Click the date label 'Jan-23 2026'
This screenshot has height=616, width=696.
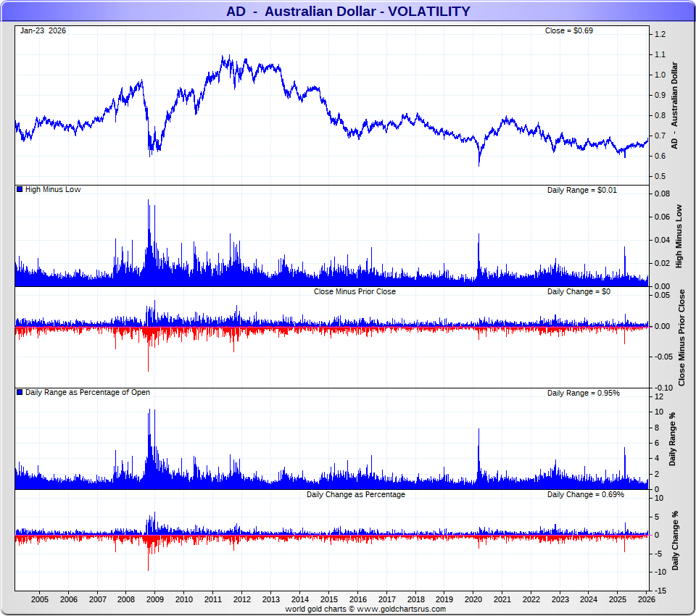point(43,30)
